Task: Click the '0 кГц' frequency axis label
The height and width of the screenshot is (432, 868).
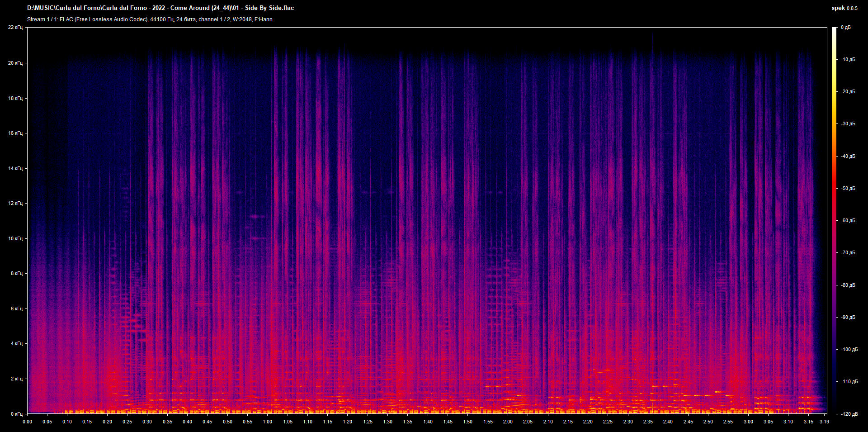Action: [17, 414]
